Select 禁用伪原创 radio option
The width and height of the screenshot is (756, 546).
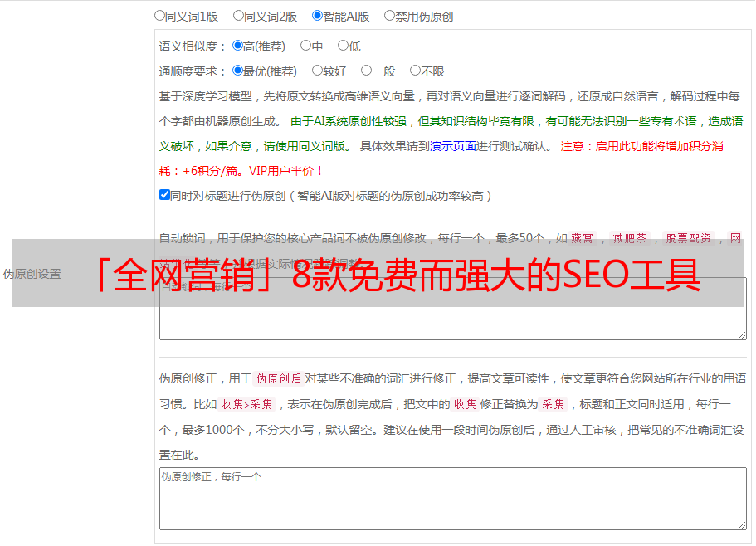coord(389,16)
